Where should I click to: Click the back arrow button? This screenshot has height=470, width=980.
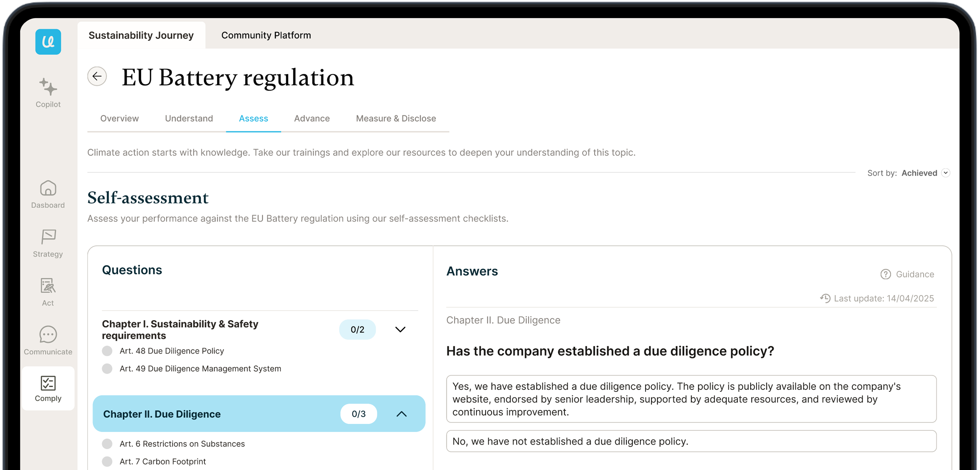pos(97,76)
